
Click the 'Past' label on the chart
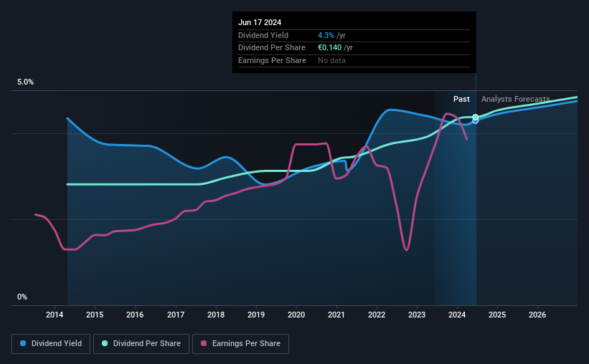tap(461, 99)
